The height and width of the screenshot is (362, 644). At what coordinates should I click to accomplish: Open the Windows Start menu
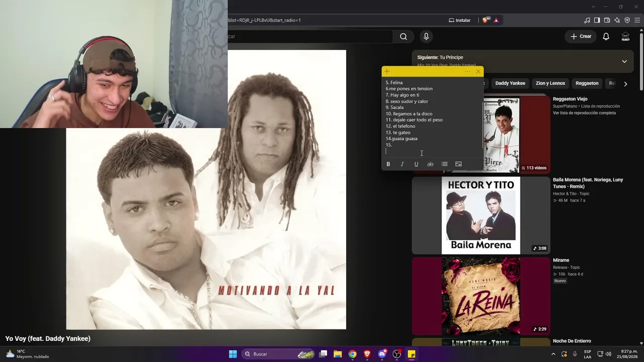tap(233, 354)
